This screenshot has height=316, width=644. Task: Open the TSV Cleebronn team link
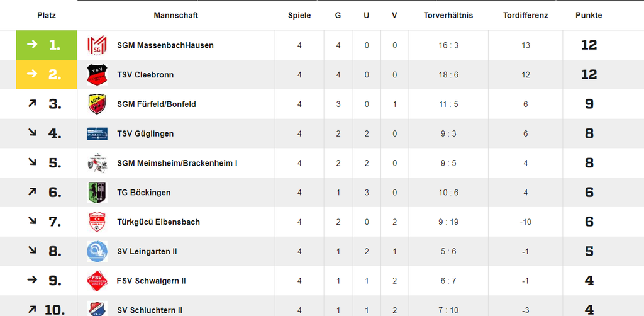click(145, 75)
